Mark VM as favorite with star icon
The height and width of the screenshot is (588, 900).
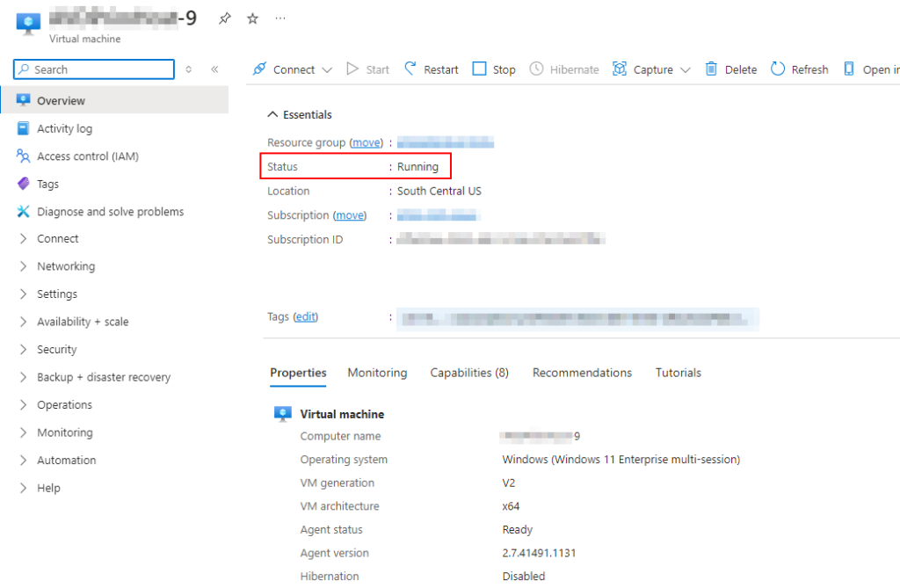coord(252,18)
